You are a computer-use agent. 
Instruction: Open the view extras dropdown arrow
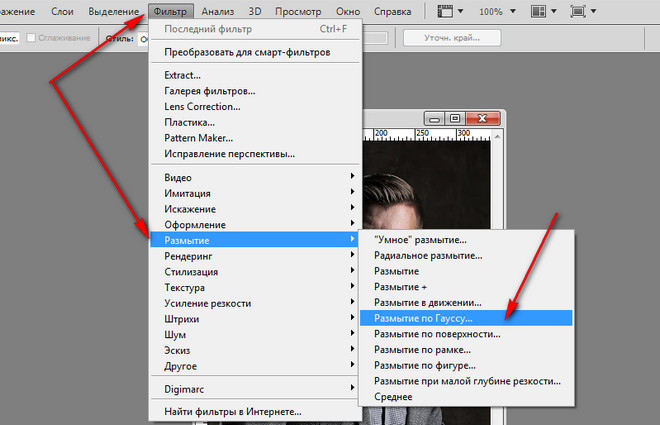click(460, 11)
